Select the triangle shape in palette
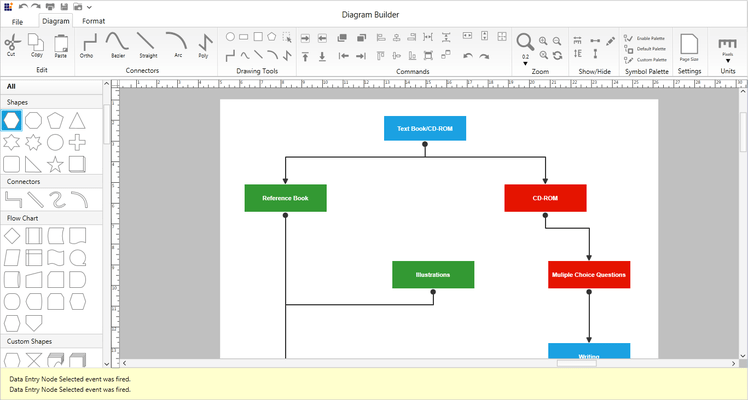This screenshot has width=748, height=400. point(77,121)
